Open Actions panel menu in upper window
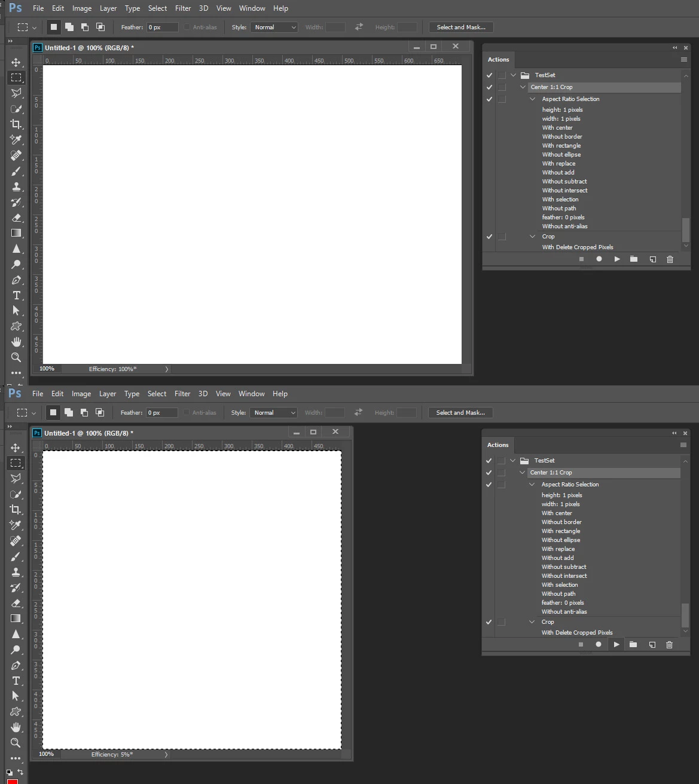Screen dimensions: 699x784 (684, 59)
